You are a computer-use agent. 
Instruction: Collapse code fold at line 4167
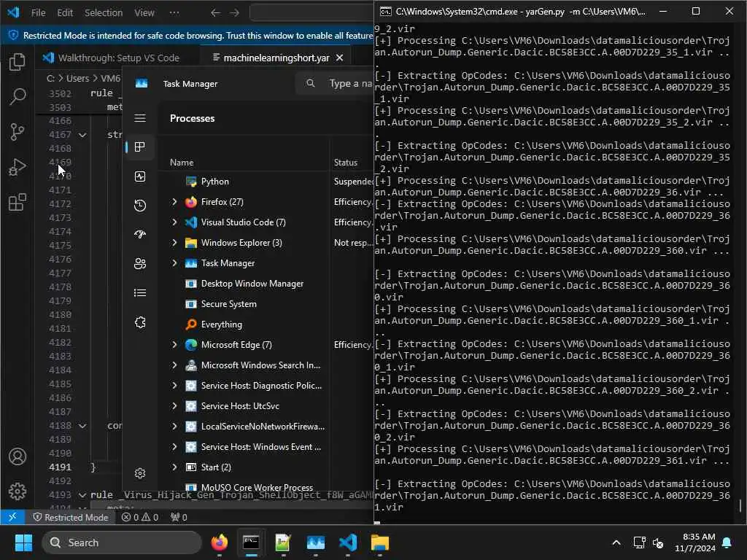(x=82, y=135)
